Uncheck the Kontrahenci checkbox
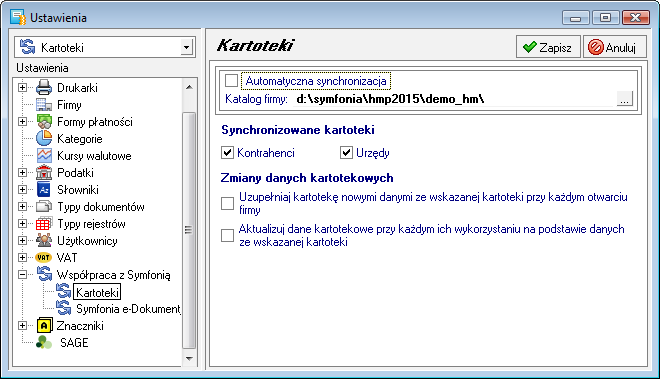Screen dimensions: 660x379 [x=227, y=152]
